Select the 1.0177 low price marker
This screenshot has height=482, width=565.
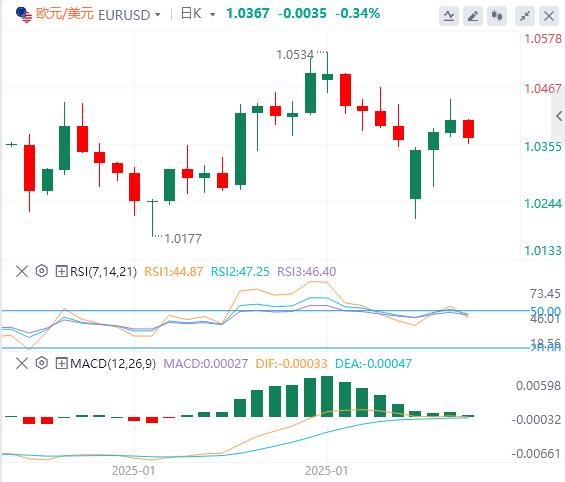click(x=183, y=238)
